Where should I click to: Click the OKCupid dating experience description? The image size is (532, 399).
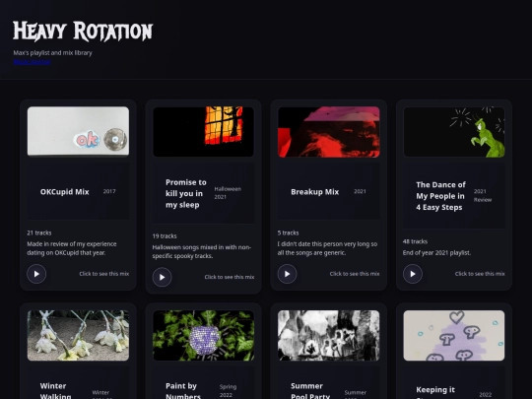[72, 248]
